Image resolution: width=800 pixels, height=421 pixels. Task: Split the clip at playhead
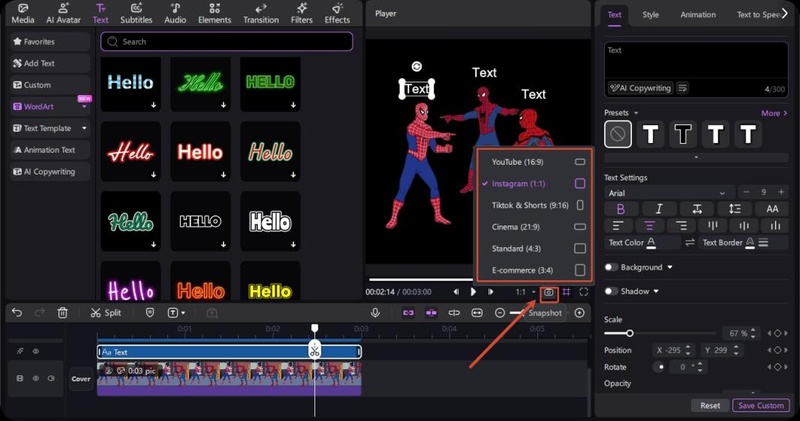106,313
